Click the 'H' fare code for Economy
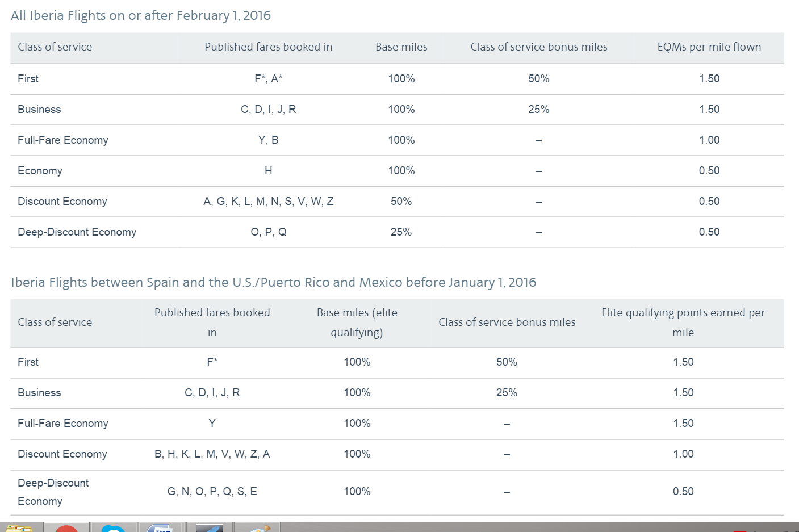Viewport: 799px width, 532px height. pos(269,171)
